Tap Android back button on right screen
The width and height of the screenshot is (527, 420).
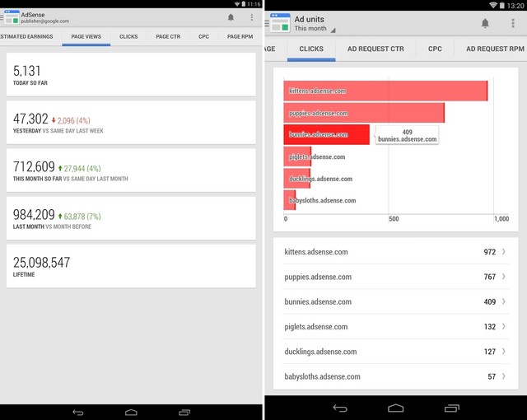pyautogui.click(x=340, y=408)
